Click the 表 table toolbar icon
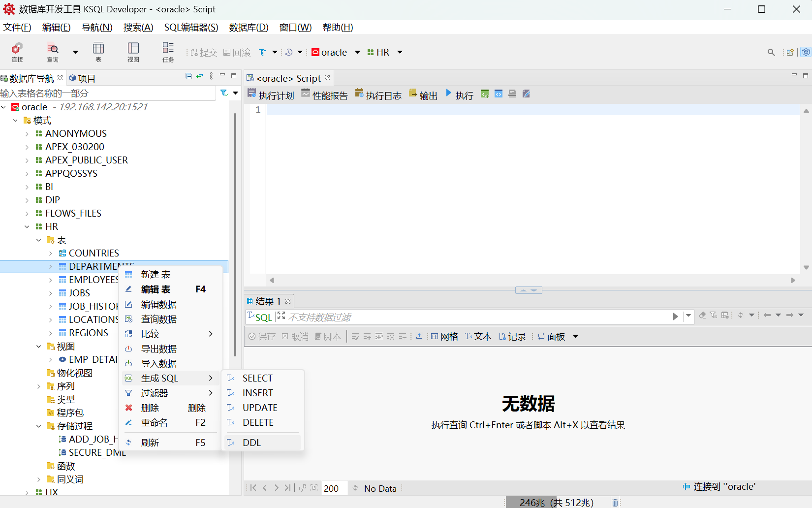Viewport: 812px width, 508px height. pos(98,52)
